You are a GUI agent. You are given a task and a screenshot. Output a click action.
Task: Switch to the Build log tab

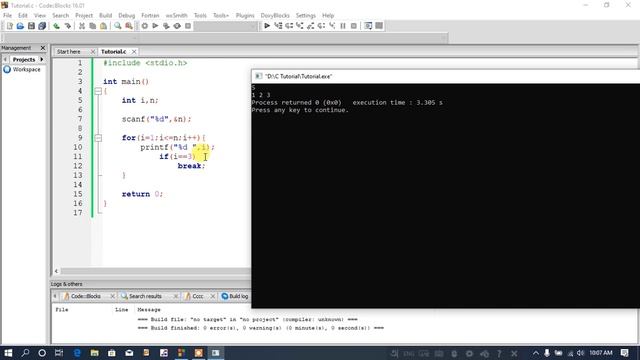coord(235,296)
